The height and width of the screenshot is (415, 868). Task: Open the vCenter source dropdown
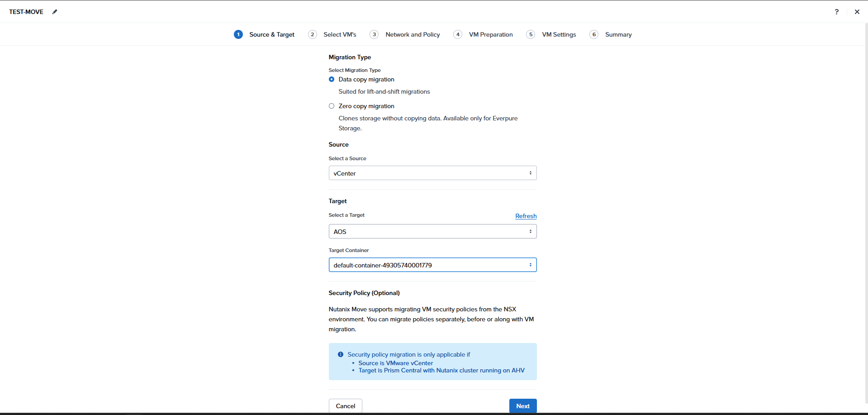pyautogui.click(x=432, y=173)
